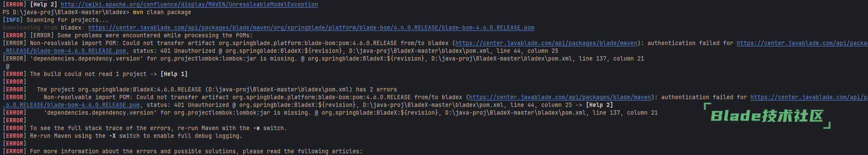
Task: Click 'Some problems were encountered' error message
Action: click(x=155, y=35)
